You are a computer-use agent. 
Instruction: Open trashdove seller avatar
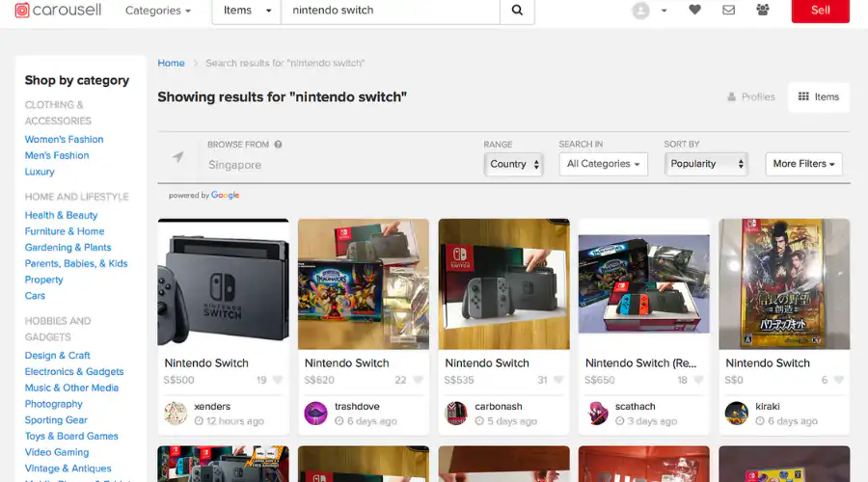[315, 414]
